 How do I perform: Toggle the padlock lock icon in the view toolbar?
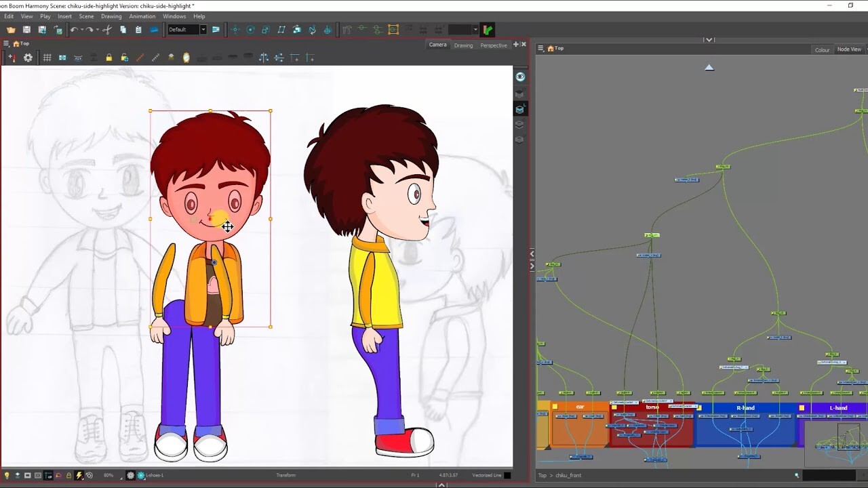108,57
